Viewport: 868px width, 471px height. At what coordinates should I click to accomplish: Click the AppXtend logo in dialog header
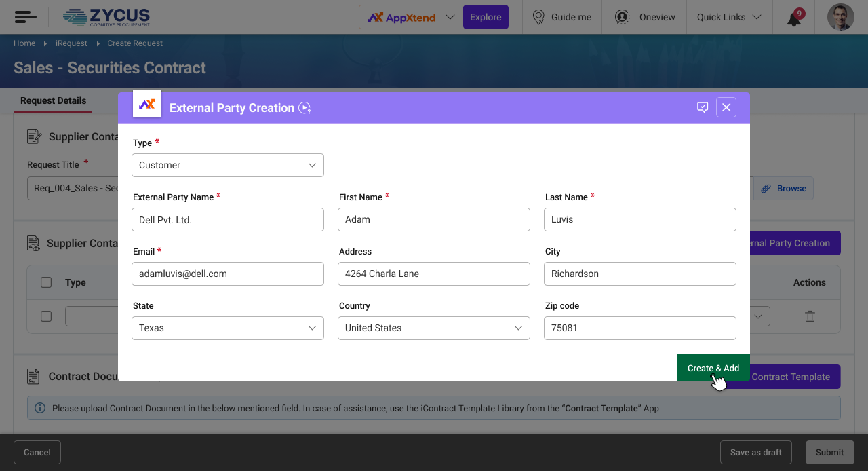click(x=147, y=104)
